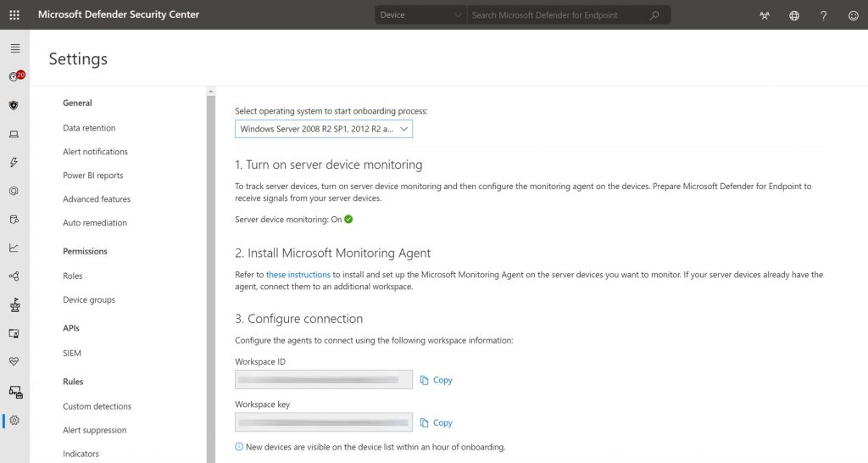Click the 'Rules' section heading

tap(73, 382)
